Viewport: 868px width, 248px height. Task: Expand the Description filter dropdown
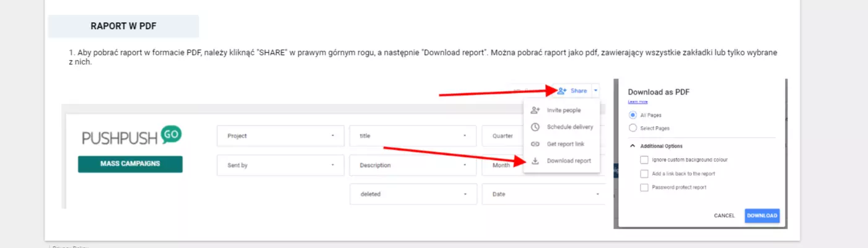pyautogui.click(x=413, y=165)
